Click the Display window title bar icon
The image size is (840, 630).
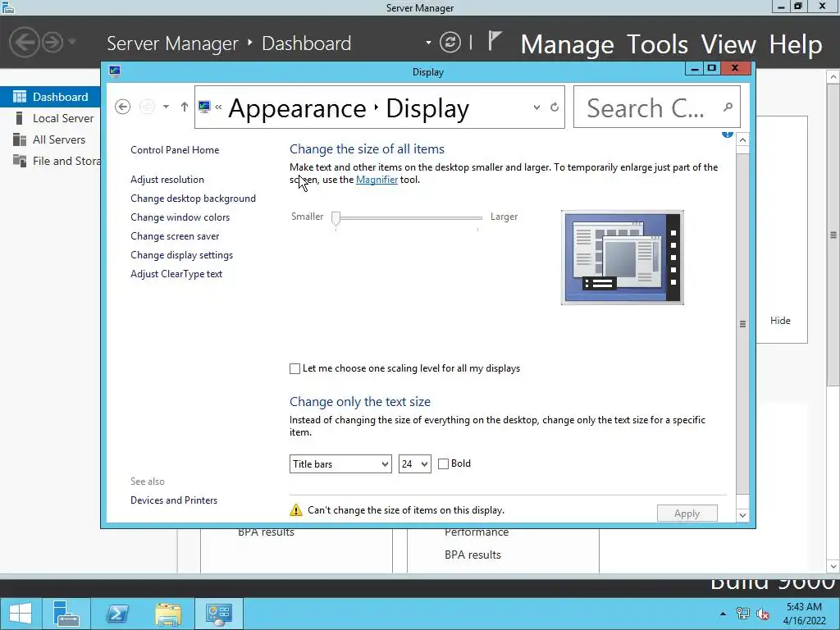click(114, 71)
